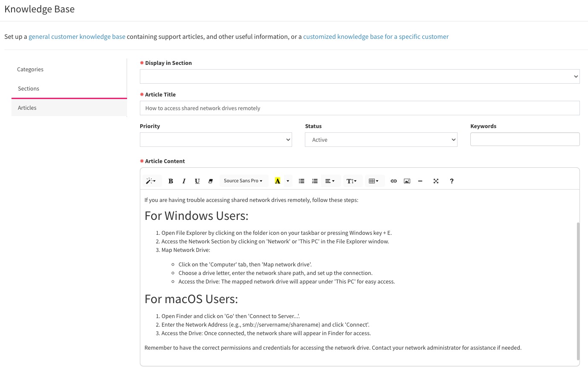The image size is (588, 374).
Task: Apply the yellow highlight color swatch
Action: pos(278,181)
